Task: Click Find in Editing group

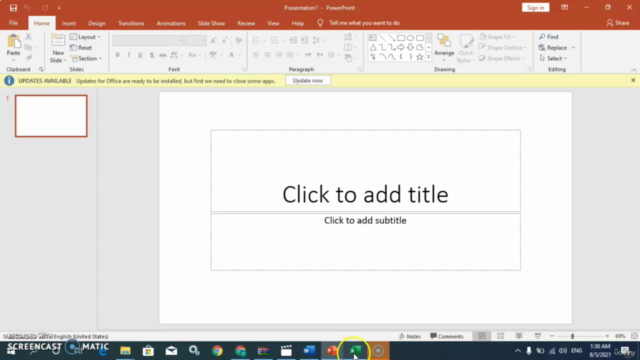Action: [x=549, y=37]
